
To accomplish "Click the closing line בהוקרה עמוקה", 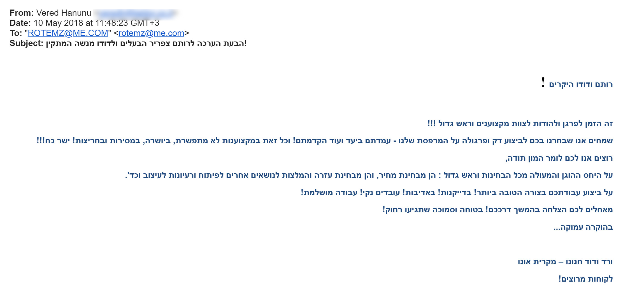I will tap(583, 227).
